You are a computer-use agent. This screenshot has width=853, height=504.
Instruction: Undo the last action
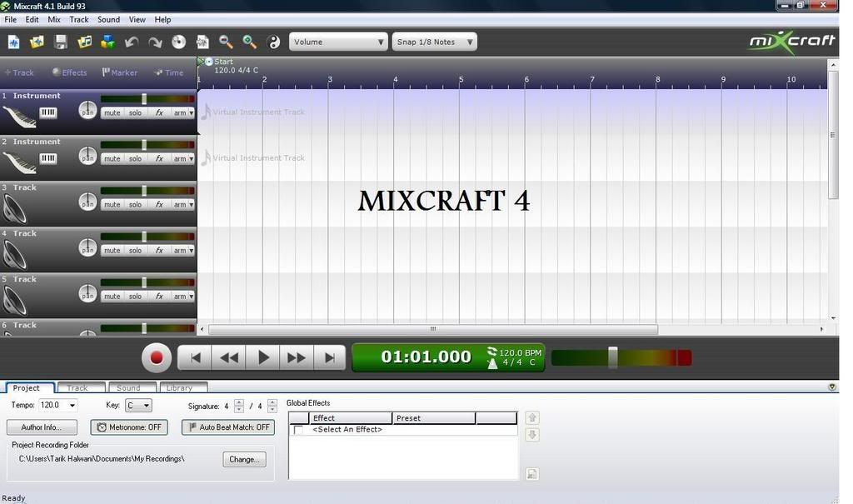(x=132, y=42)
